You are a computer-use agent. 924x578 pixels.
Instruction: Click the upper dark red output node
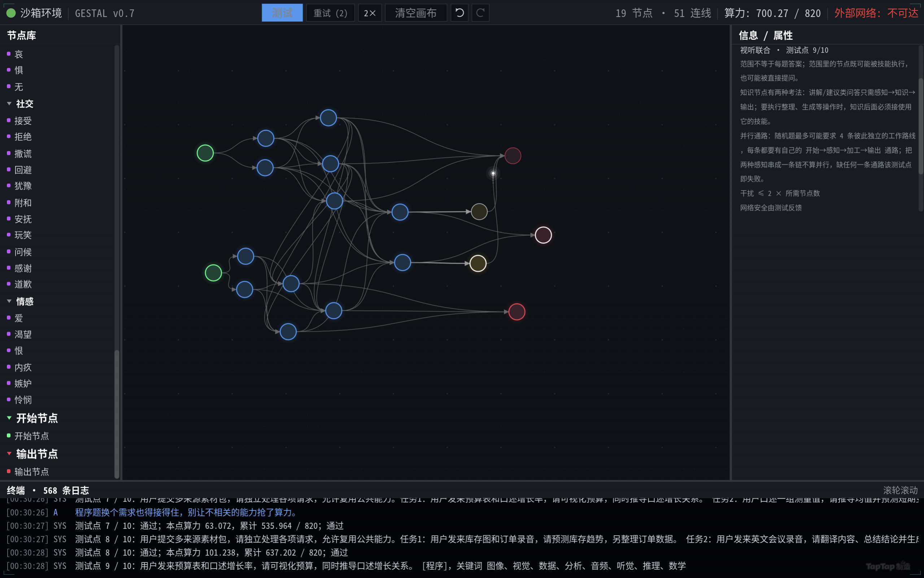pos(513,156)
